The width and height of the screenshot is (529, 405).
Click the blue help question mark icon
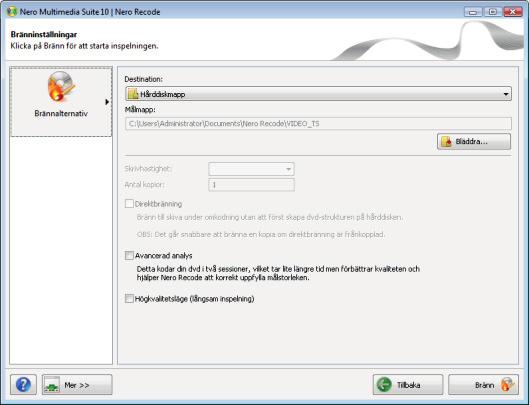[23, 385]
